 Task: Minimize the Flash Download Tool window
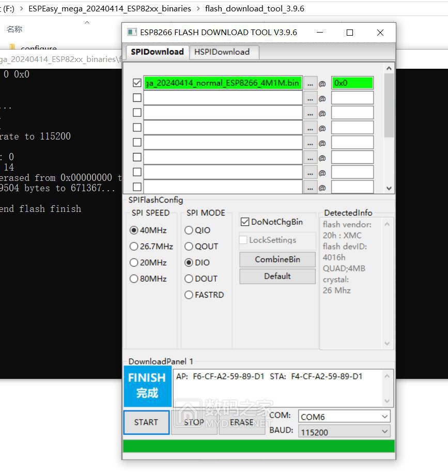click(x=319, y=33)
